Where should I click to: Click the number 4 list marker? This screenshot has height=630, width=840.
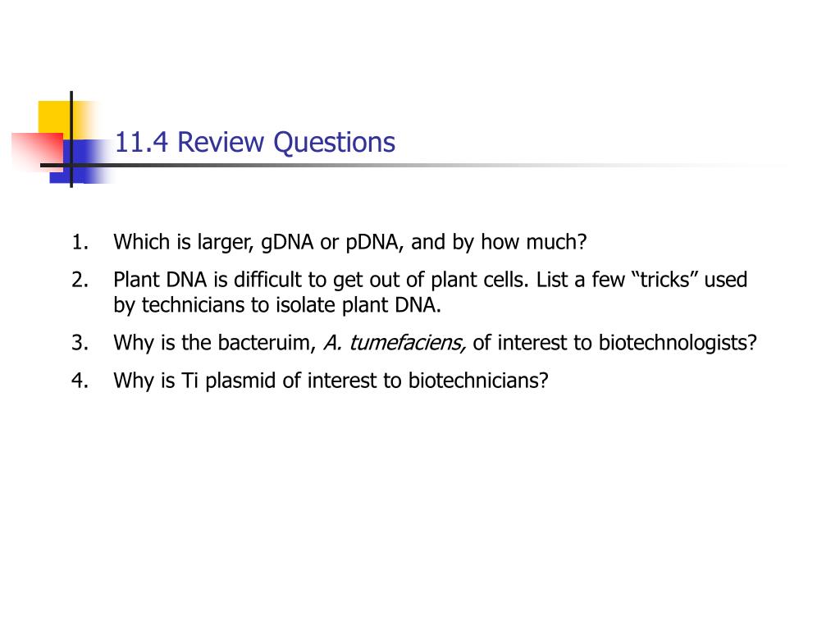point(80,381)
